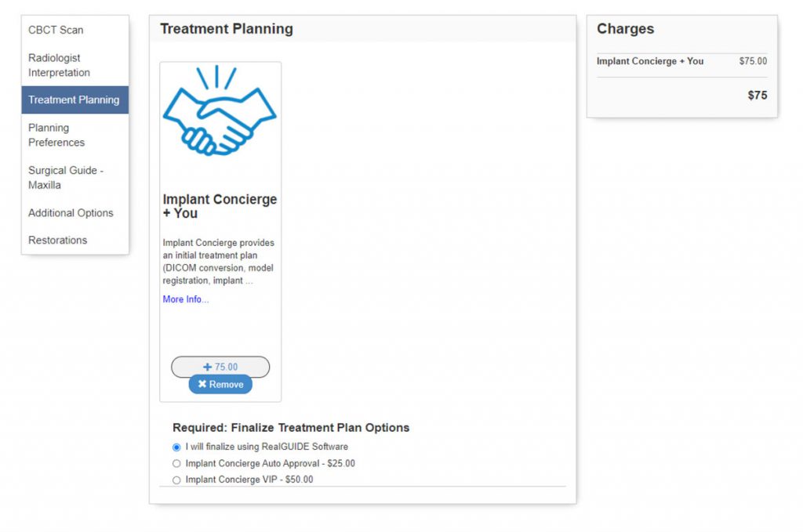Select finalize using RealGUIDE Software option

(x=176, y=447)
